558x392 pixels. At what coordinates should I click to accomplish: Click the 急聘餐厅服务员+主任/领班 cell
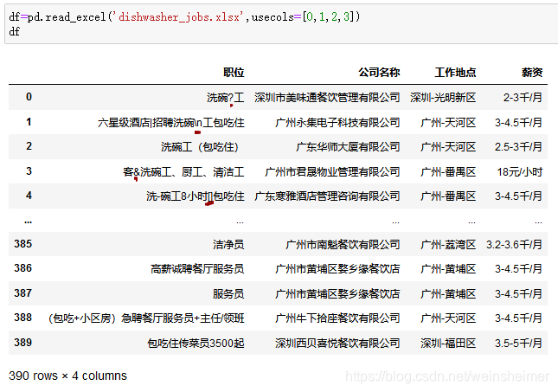click(146, 318)
